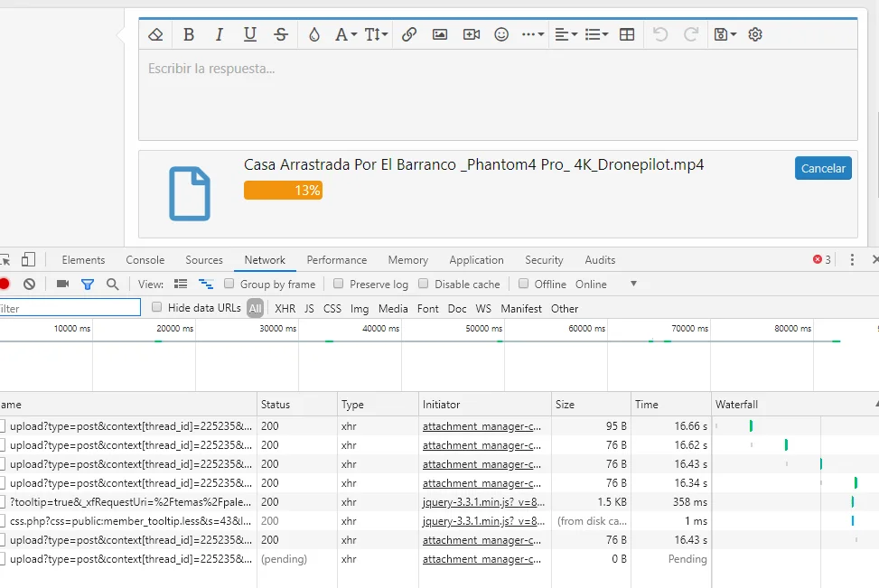Click the insert image icon

(440, 34)
